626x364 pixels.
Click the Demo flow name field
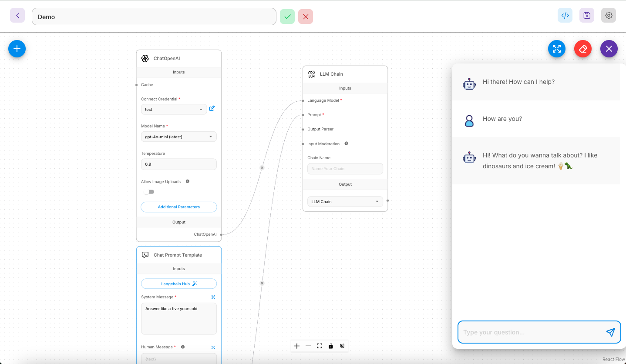pyautogui.click(x=154, y=17)
